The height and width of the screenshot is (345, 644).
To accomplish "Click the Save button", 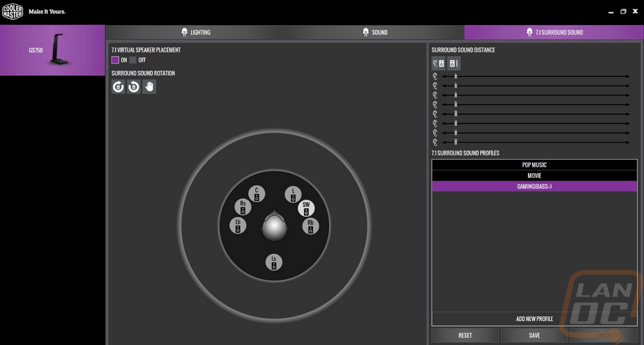I will click(x=535, y=335).
